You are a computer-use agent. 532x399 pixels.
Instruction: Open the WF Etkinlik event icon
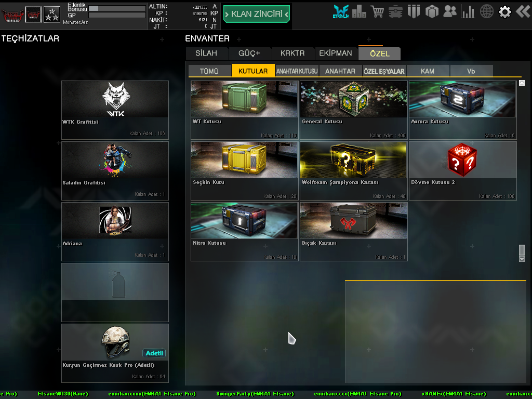pos(341,11)
